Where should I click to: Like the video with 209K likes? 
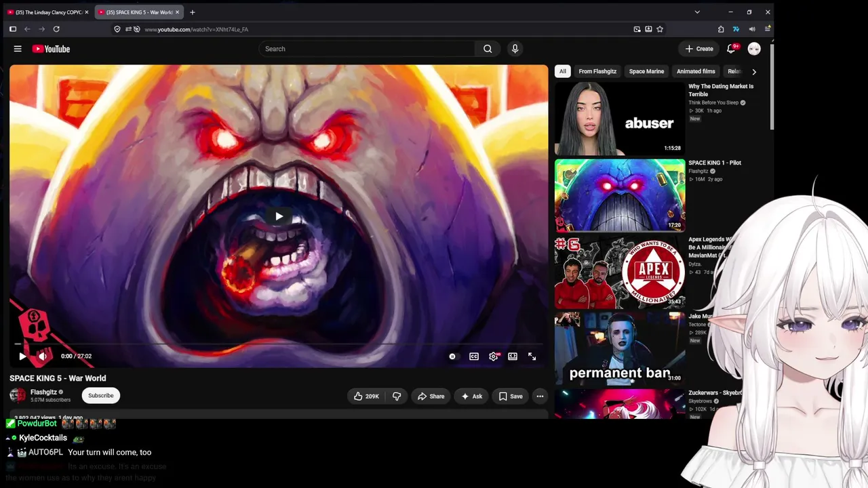click(366, 396)
